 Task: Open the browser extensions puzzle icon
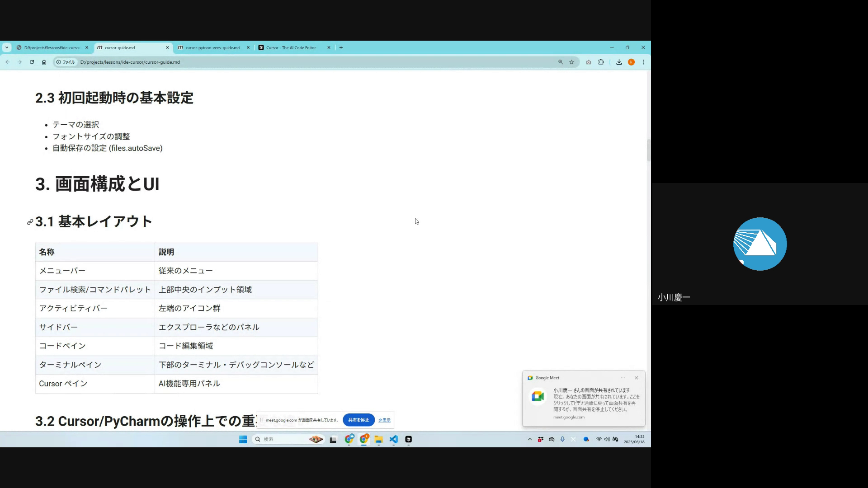tap(601, 62)
